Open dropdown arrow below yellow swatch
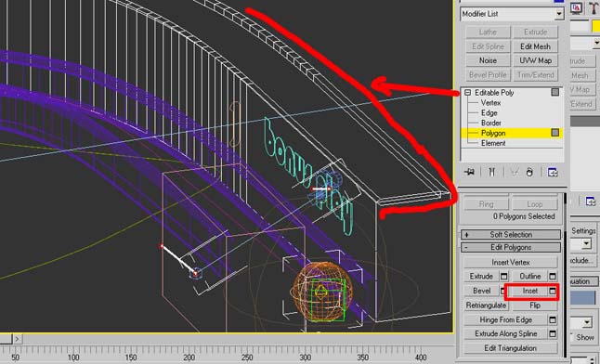Image resolution: width=600 pixels, height=364 pixels. (596, 44)
